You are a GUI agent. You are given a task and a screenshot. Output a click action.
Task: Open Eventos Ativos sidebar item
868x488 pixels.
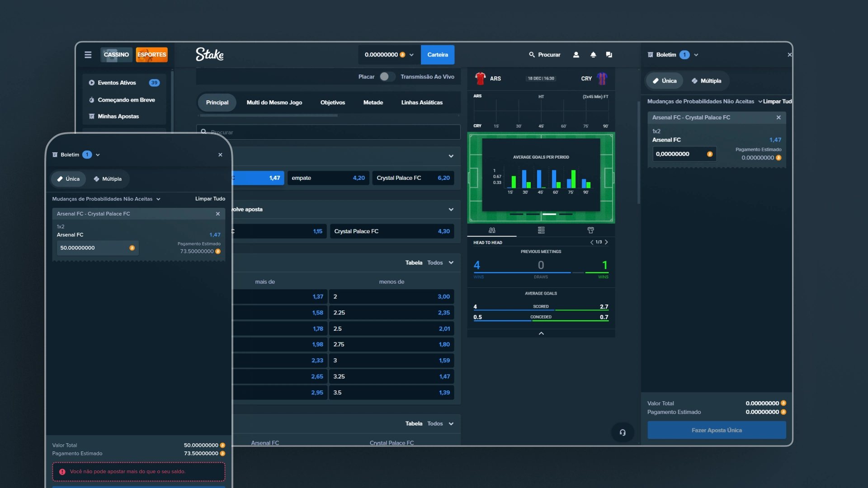tap(124, 83)
